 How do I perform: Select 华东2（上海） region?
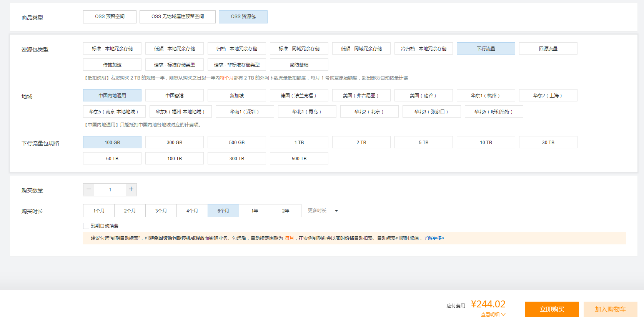548,95
